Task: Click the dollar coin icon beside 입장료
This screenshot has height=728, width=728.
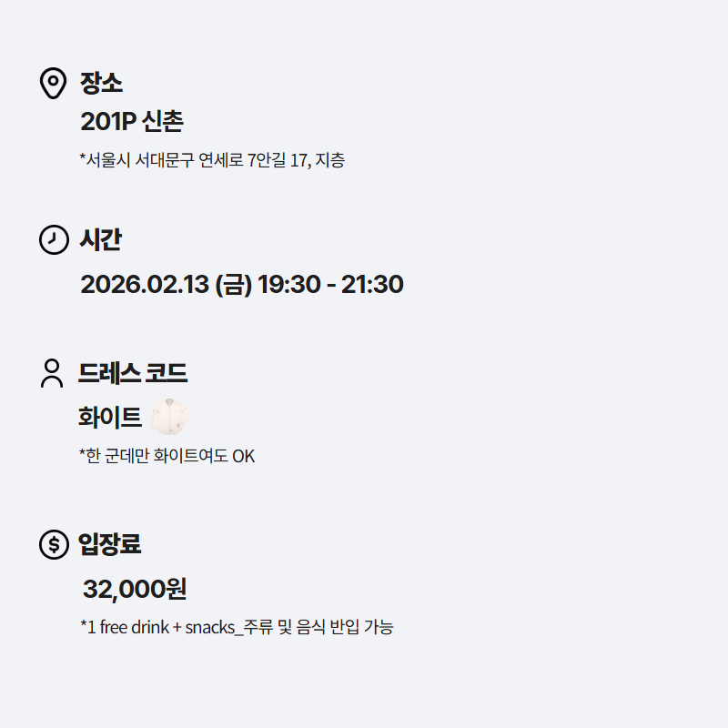Action: tap(54, 545)
